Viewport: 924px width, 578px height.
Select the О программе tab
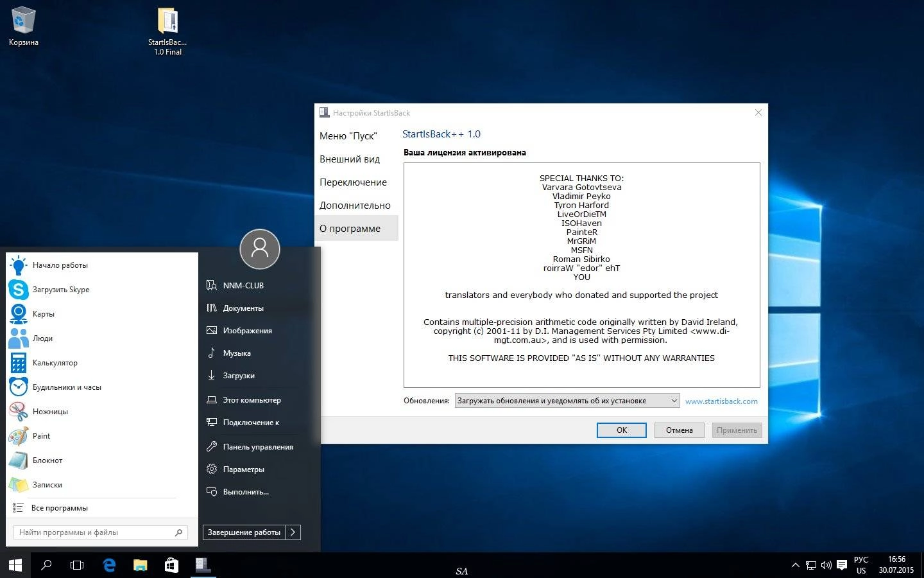click(356, 229)
